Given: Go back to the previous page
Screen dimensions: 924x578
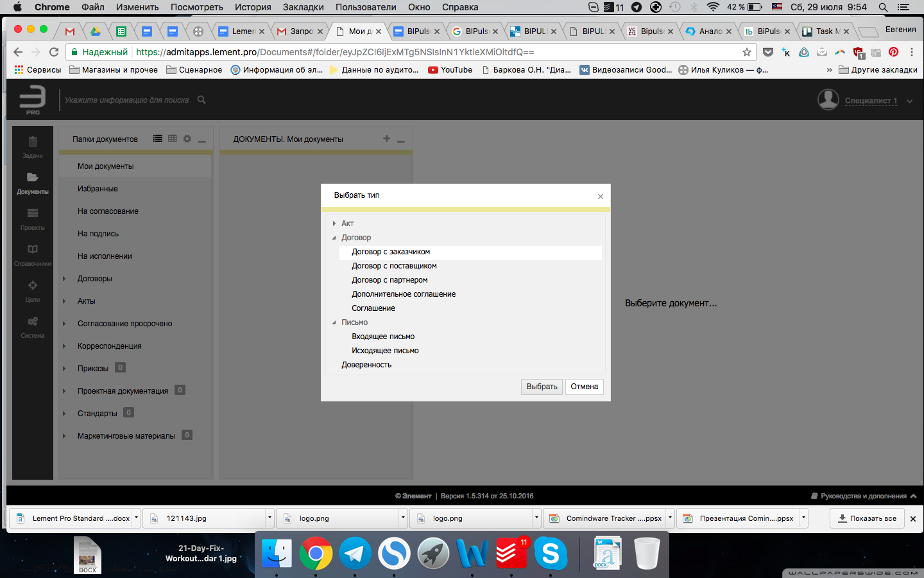Looking at the screenshot, I should 18,52.
